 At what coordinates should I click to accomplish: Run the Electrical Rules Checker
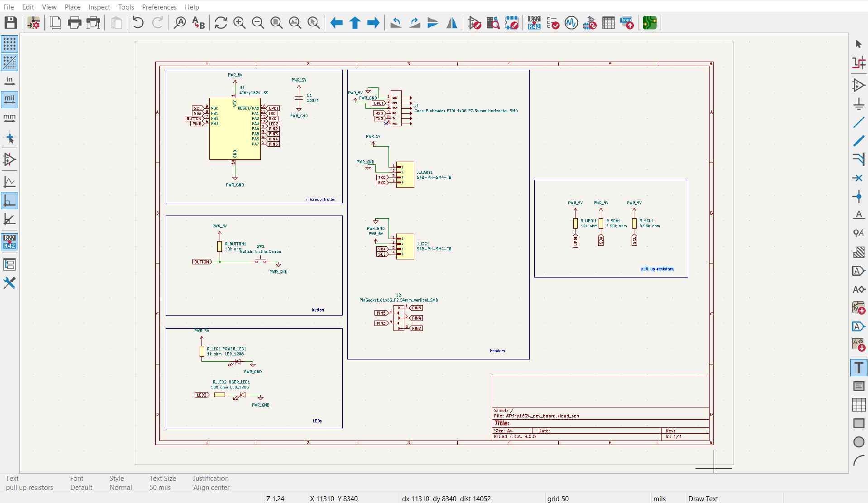553,23
